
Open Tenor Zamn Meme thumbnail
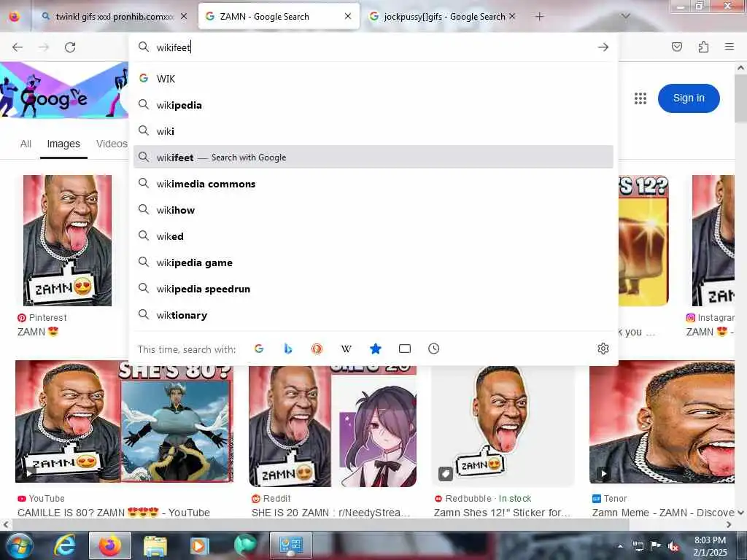(x=662, y=421)
